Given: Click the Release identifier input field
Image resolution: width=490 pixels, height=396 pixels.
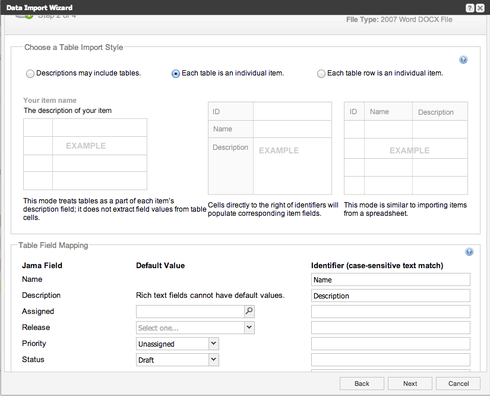Looking at the screenshot, I should tap(391, 328).
